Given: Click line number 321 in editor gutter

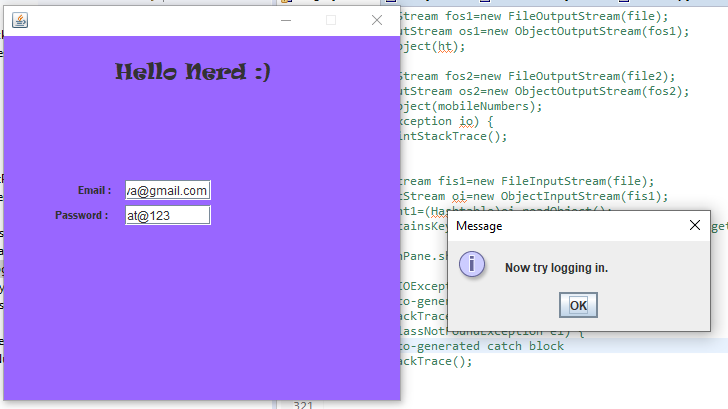Looking at the screenshot, I should (x=303, y=405).
